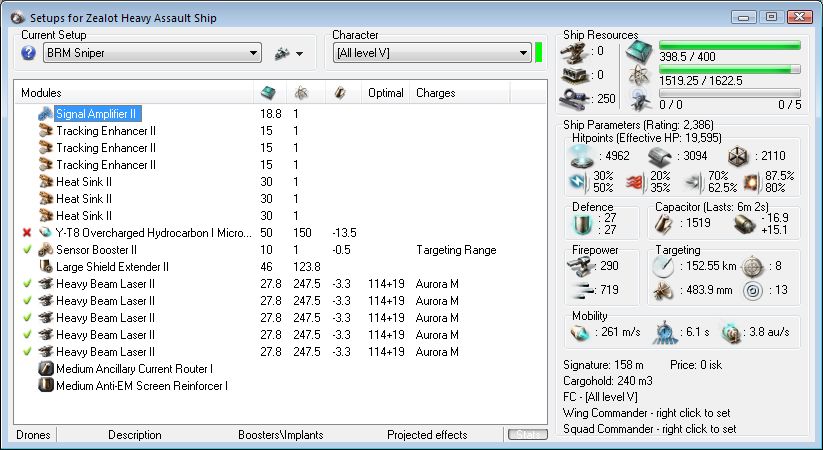Click the Large Shield Extender II icon
This screenshot has height=450, width=823.
pos(46,267)
